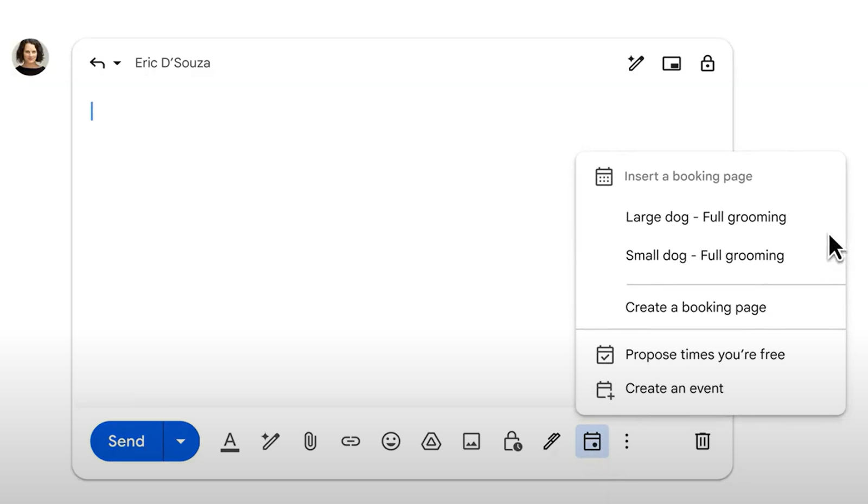Attach a file with the paperclip icon
Image resolution: width=868 pixels, height=504 pixels.
(x=309, y=441)
